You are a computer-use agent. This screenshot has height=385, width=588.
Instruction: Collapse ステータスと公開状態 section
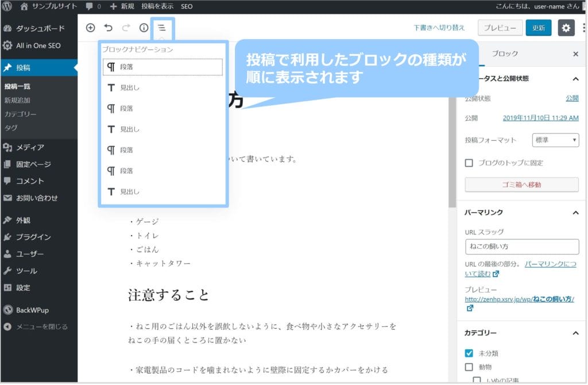click(x=575, y=78)
